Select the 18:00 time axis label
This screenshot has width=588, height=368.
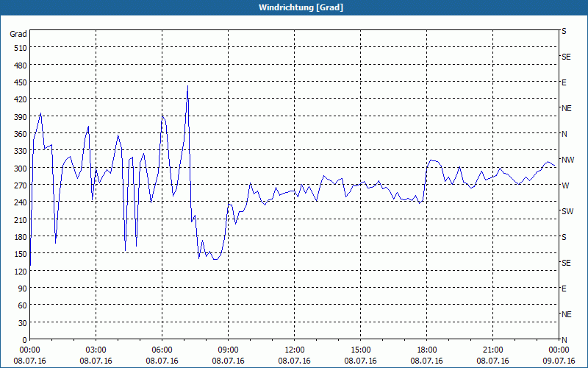click(x=427, y=350)
